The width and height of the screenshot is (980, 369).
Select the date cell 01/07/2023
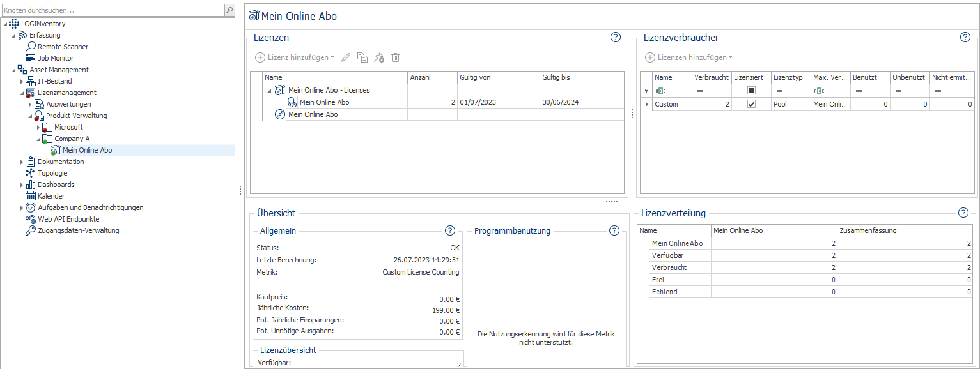pos(498,102)
